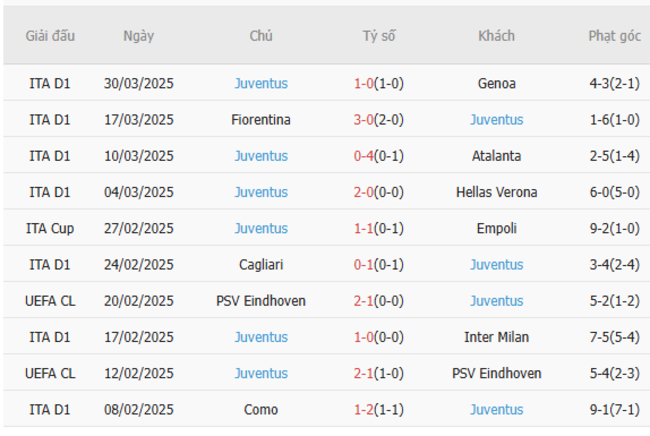Open the Fiorentina team link
The width and height of the screenshot is (650, 436).
point(261,120)
